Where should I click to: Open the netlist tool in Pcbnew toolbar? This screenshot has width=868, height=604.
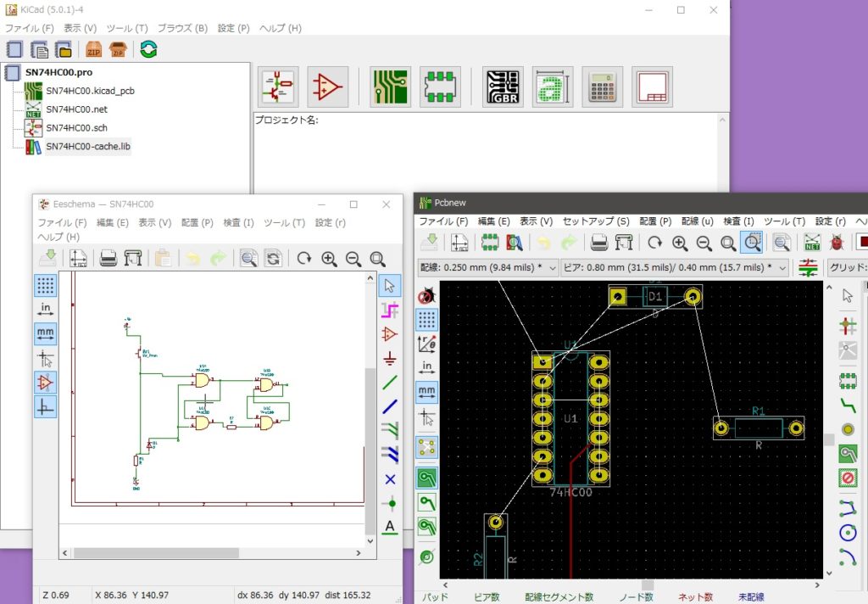[812, 243]
